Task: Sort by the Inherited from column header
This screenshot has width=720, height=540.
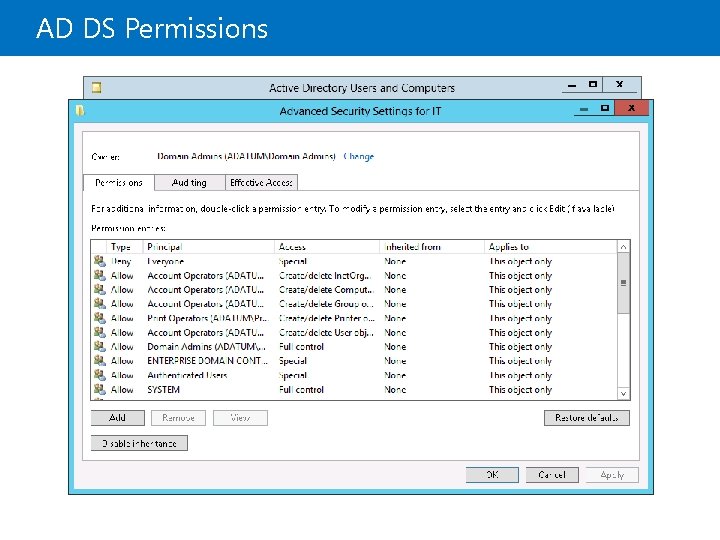Action: point(433,247)
